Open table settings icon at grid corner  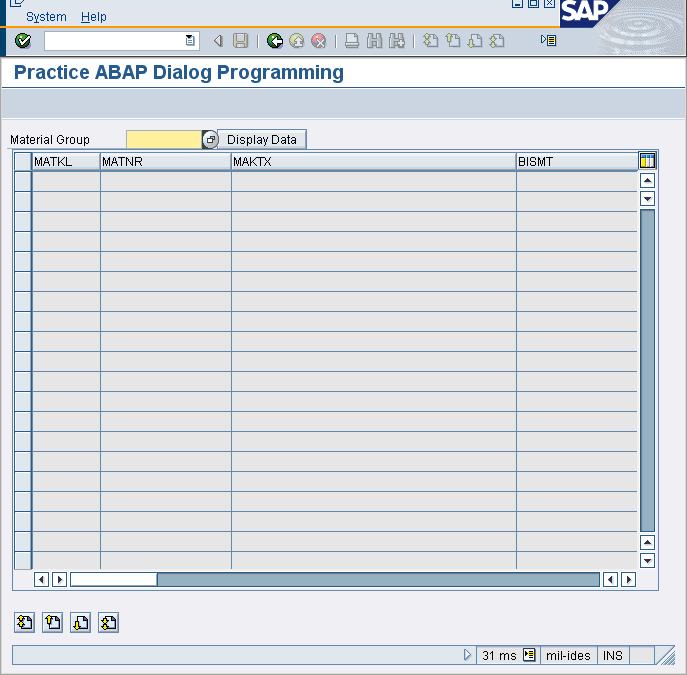coord(647,161)
